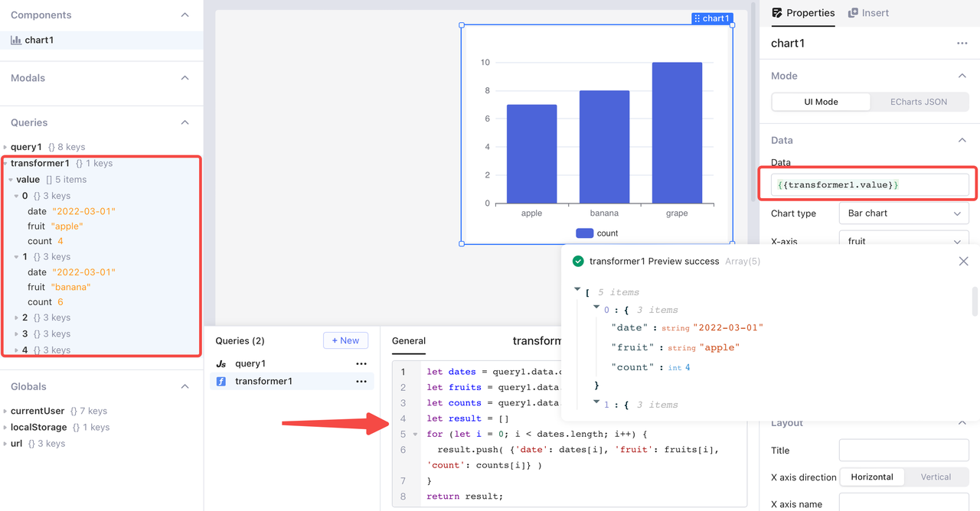
Task: Collapse the Layout properties section
Action: [x=962, y=423]
